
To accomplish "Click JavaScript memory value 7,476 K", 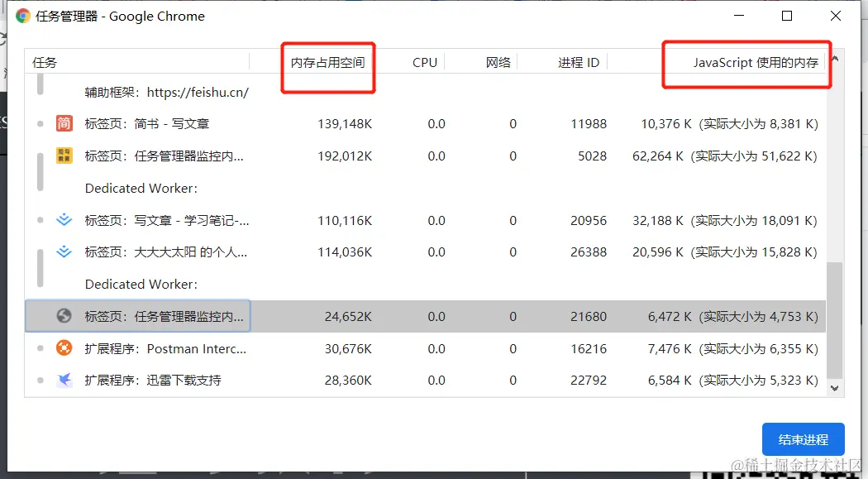I will coord(670,349).
